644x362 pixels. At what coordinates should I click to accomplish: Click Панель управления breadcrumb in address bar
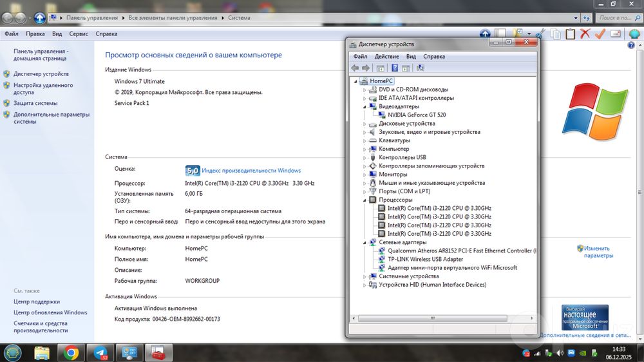(x=92, y=18)
